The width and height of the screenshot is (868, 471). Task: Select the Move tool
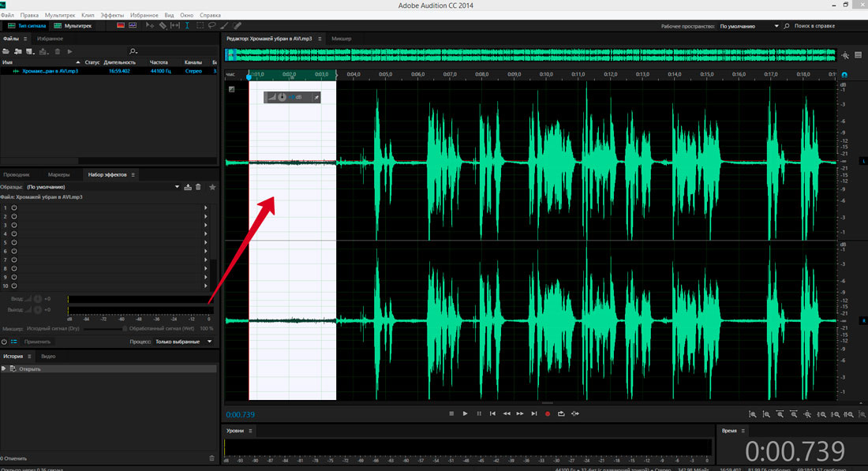(149, 25)
